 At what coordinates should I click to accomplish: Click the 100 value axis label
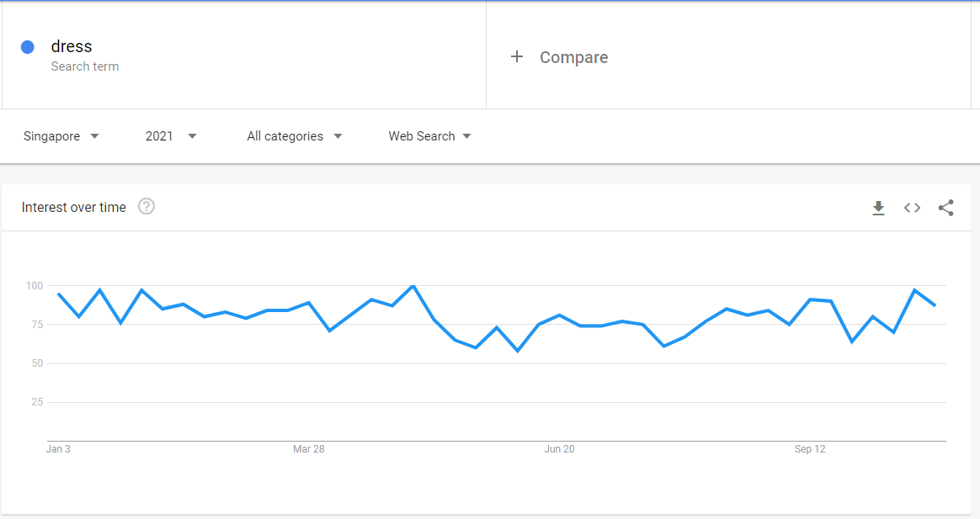point(35,286)
